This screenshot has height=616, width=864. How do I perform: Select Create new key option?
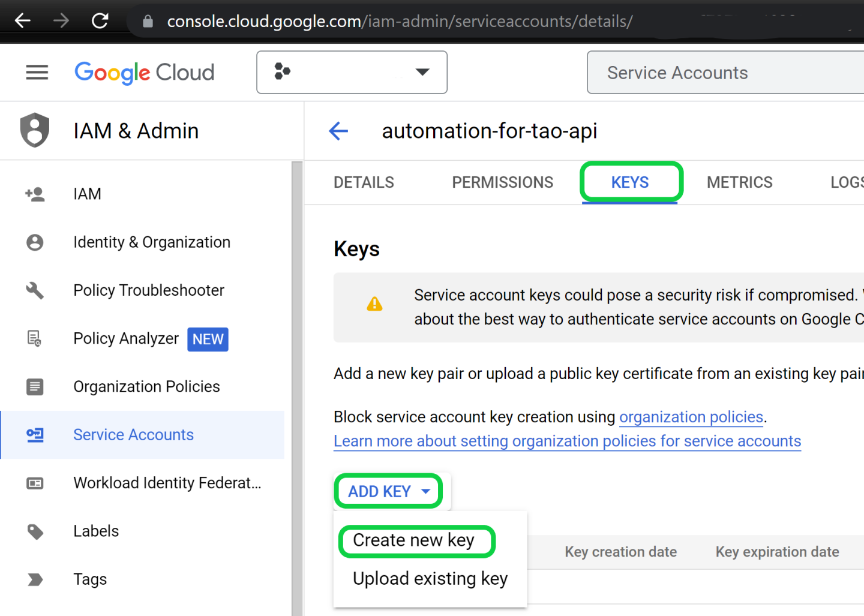(414, 540)
